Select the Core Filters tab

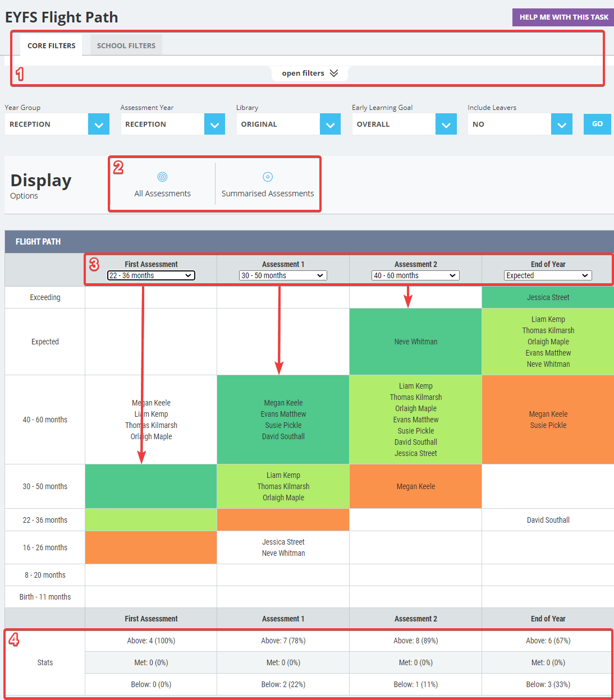[52, 45]
